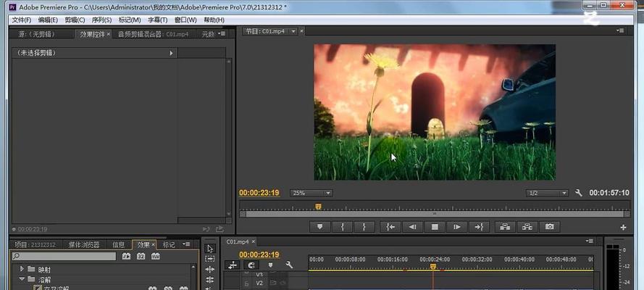Filter effects by YUV Effects icon

[x=156, y=257]
